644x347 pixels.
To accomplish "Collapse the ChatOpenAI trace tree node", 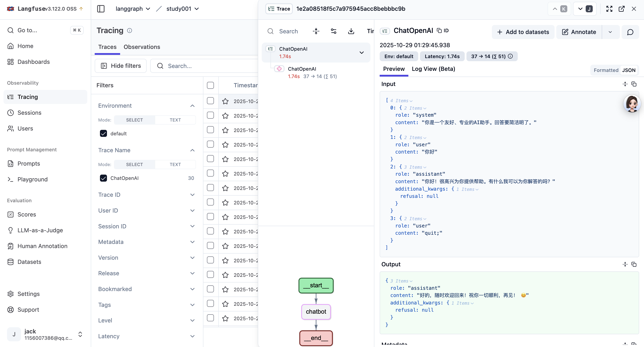I will tap(361, 53).
